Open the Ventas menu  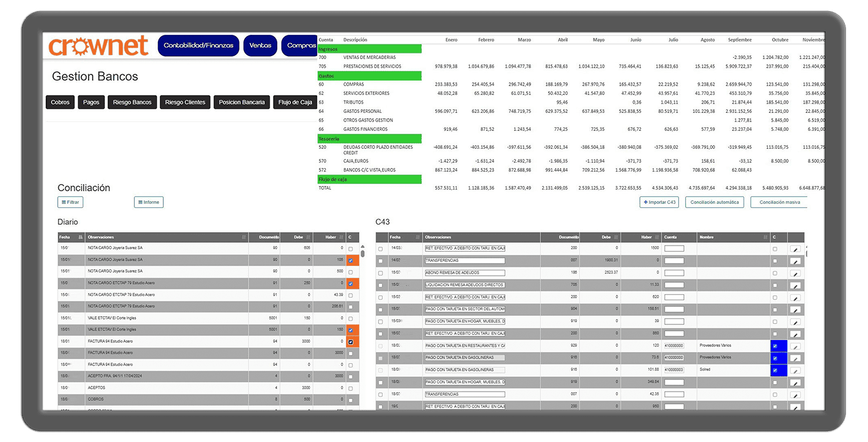coord(260,46)
